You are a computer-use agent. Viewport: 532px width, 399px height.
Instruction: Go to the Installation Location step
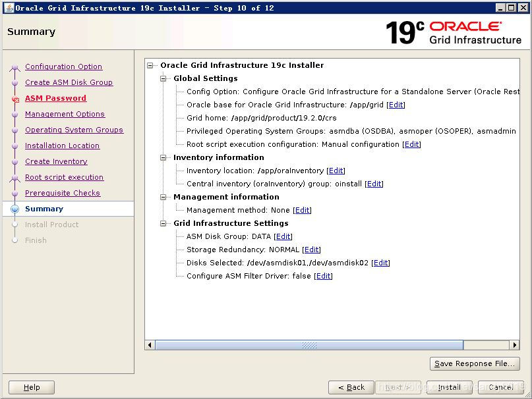63,146
